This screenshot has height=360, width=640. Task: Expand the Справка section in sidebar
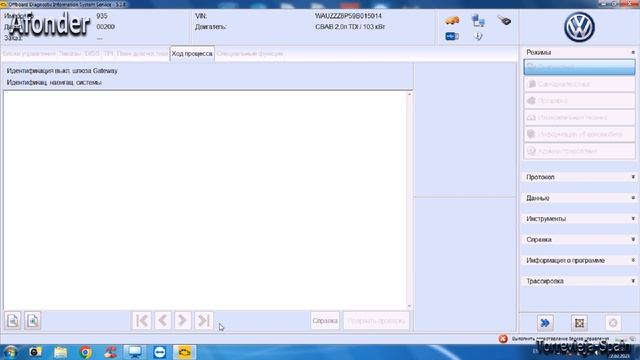633,240
